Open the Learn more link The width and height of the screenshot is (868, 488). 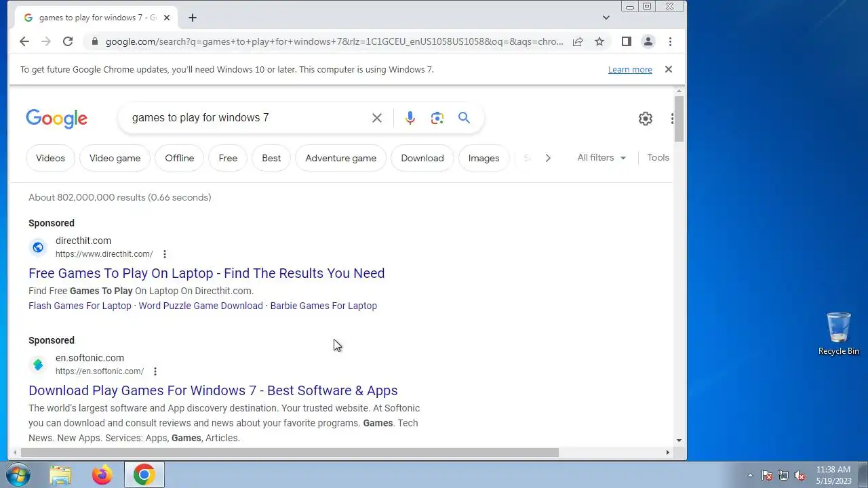click(x=630, y=69)
